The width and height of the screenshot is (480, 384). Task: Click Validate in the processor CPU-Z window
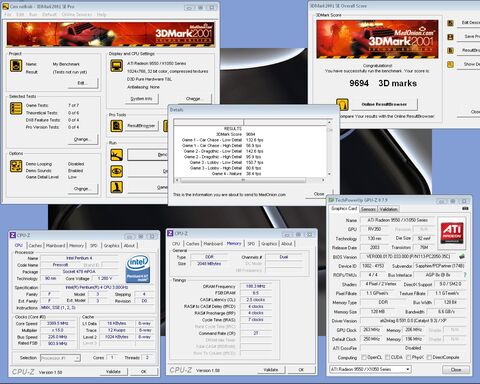click(113, 372)
